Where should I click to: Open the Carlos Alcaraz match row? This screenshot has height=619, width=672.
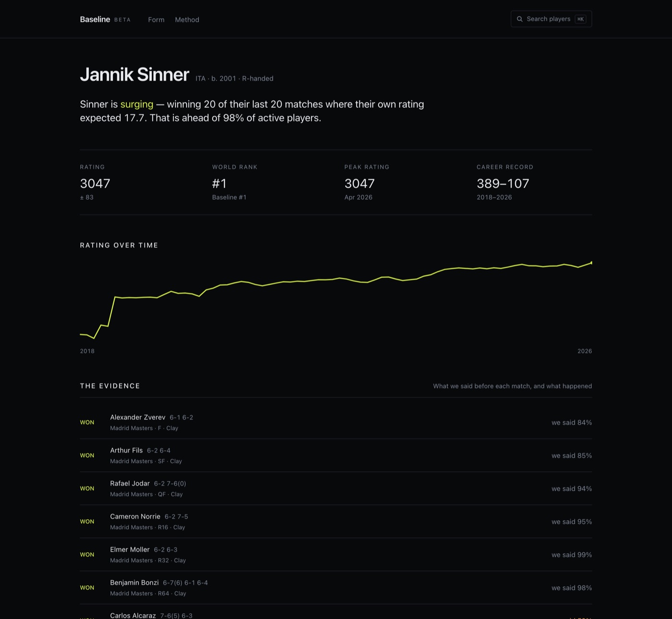click(x=336, y=612)
